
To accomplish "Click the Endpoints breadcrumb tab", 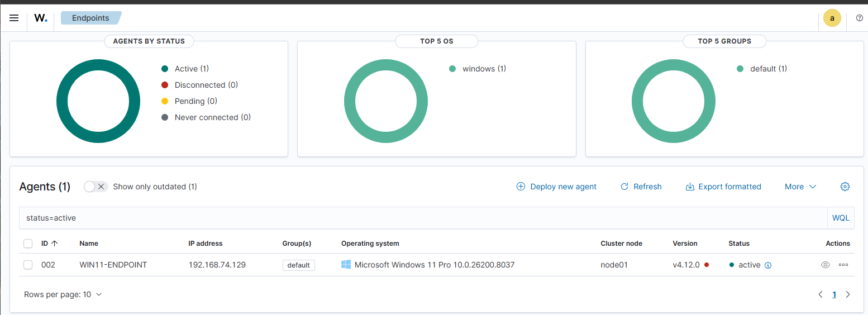I will point(91,18).
